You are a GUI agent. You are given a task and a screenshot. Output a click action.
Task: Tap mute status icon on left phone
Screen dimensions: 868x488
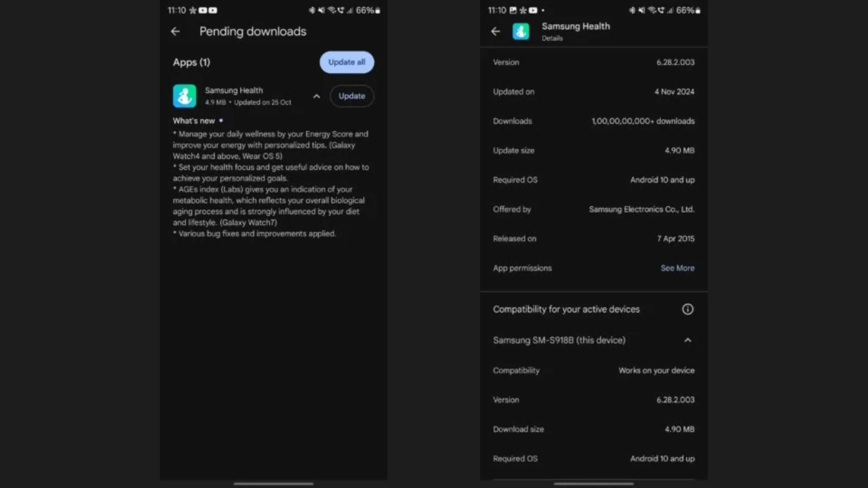(321, 11)
